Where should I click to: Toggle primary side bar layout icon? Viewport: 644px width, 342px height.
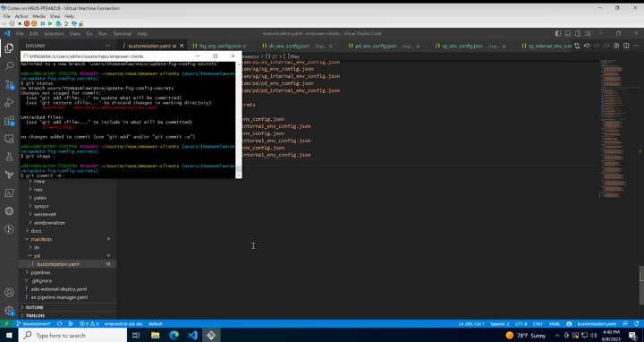point(558,33)
